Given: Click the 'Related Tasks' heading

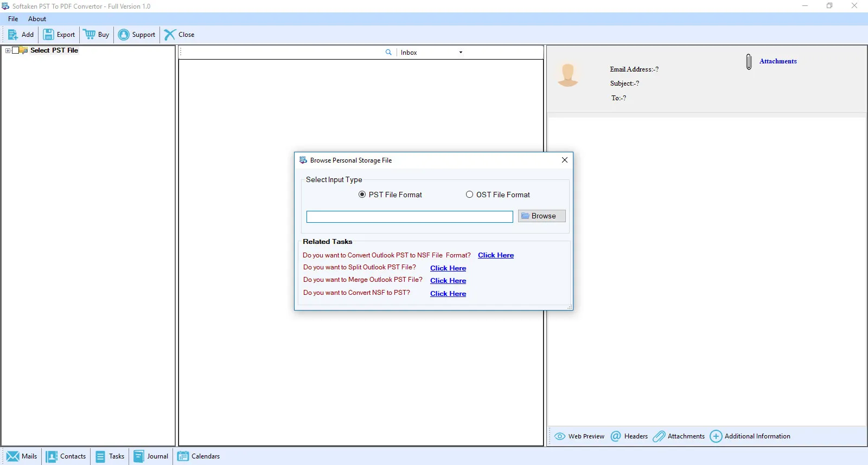Looking at the screenshot, I should (x=328, y=242).
